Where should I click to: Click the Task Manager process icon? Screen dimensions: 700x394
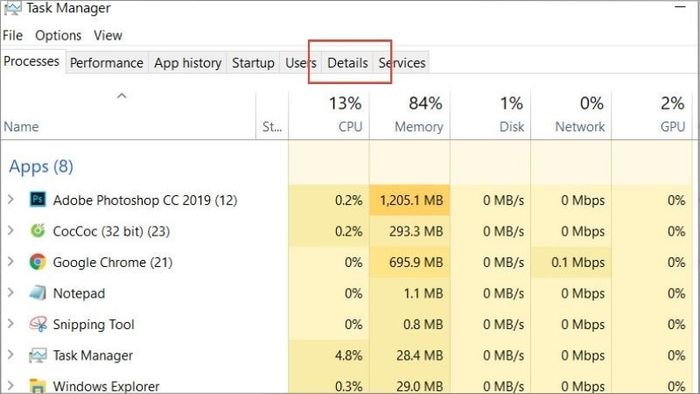pos(38,355)
